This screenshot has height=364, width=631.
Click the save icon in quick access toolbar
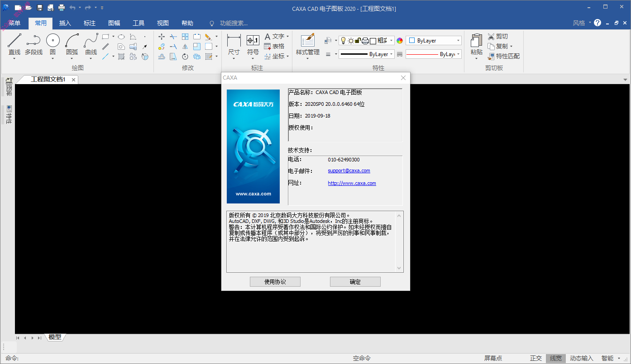point(40,8)
